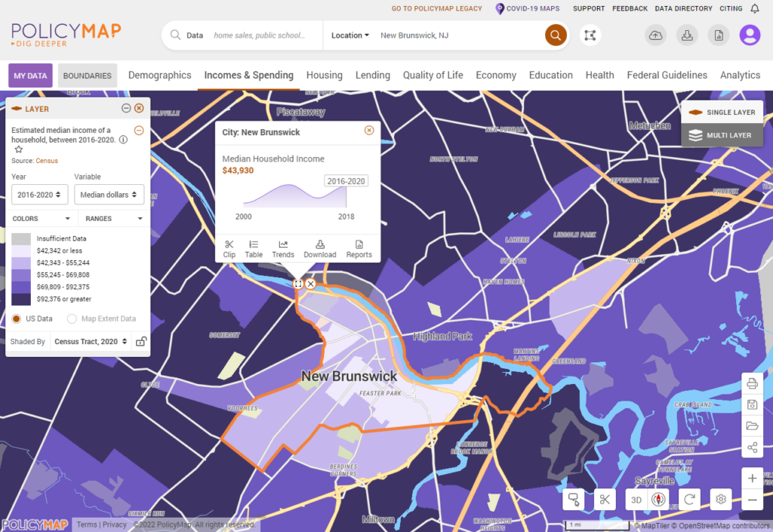
Task: Close the New Brunswick popup
Action: (369, 131)
